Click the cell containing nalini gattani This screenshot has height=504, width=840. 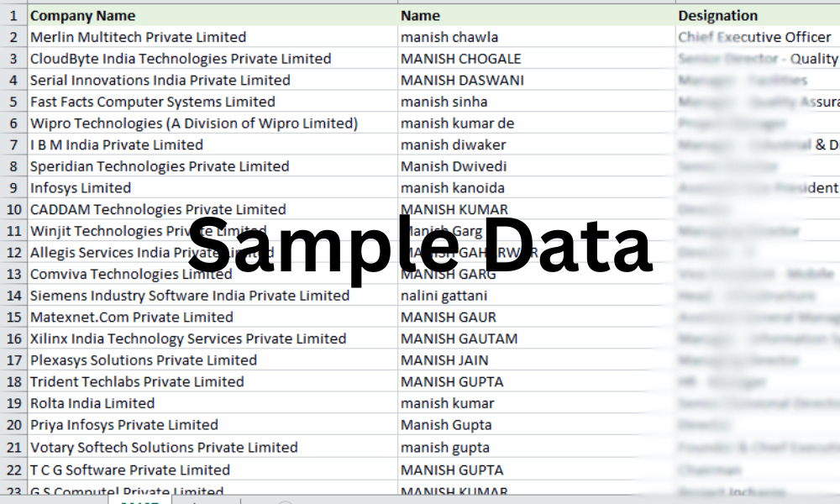coord(537,296)
